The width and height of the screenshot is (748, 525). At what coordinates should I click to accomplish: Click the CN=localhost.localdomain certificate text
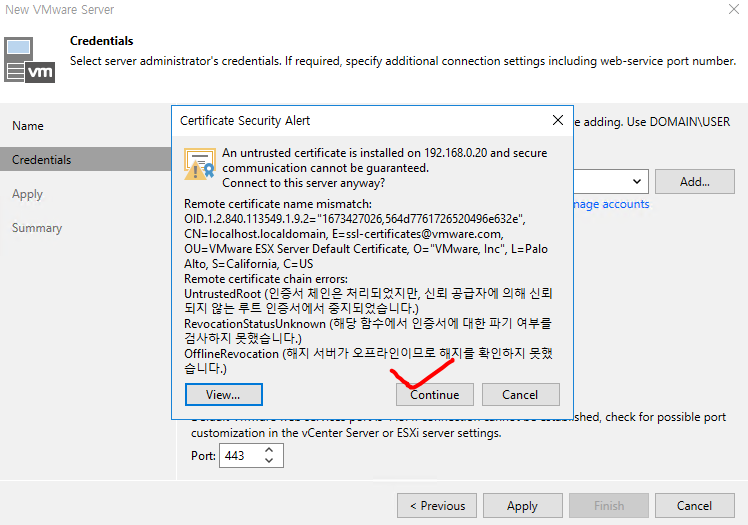tap(256, 234)
